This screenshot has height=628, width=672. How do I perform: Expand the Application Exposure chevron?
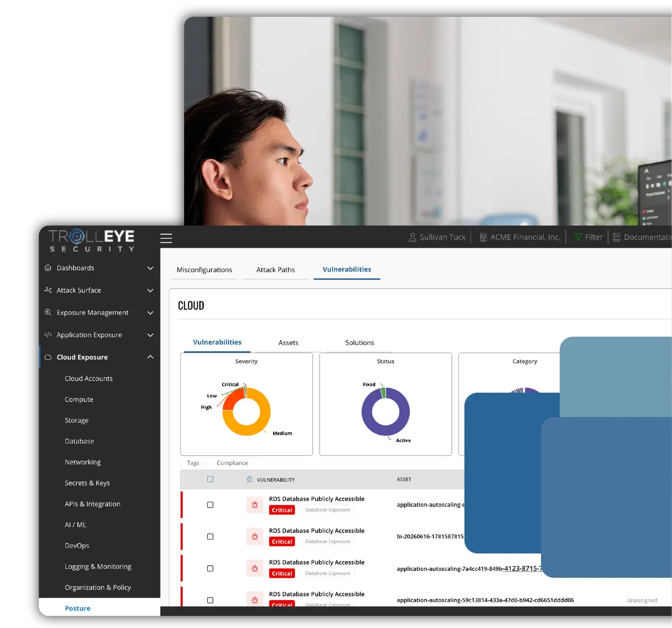point(150,335)
